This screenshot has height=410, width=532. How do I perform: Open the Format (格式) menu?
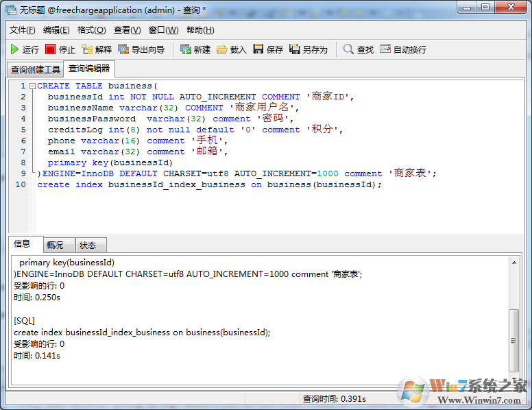(91, 30)
